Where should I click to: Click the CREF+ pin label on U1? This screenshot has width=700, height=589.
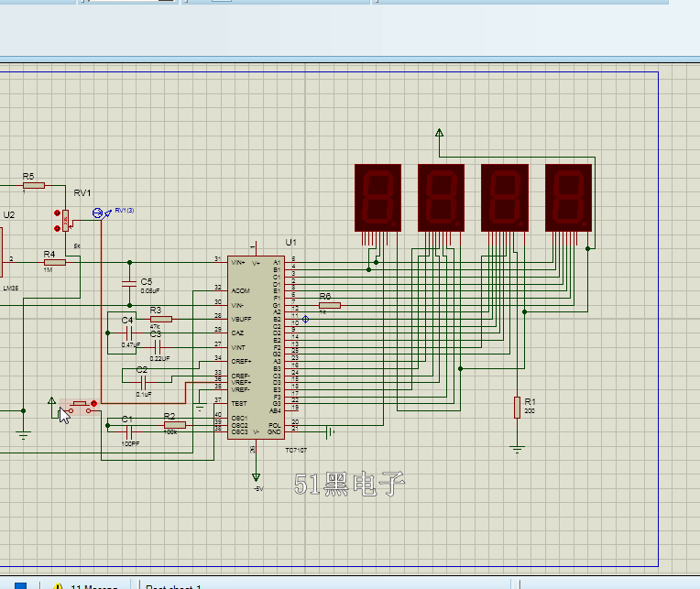(x=241, y=362)
